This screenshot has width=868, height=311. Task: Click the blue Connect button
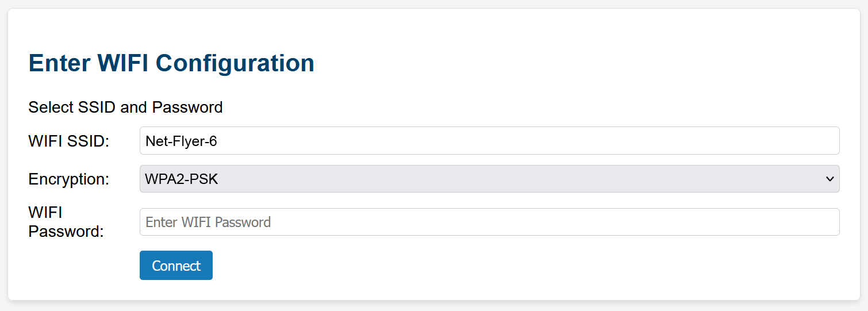(176, 266)
